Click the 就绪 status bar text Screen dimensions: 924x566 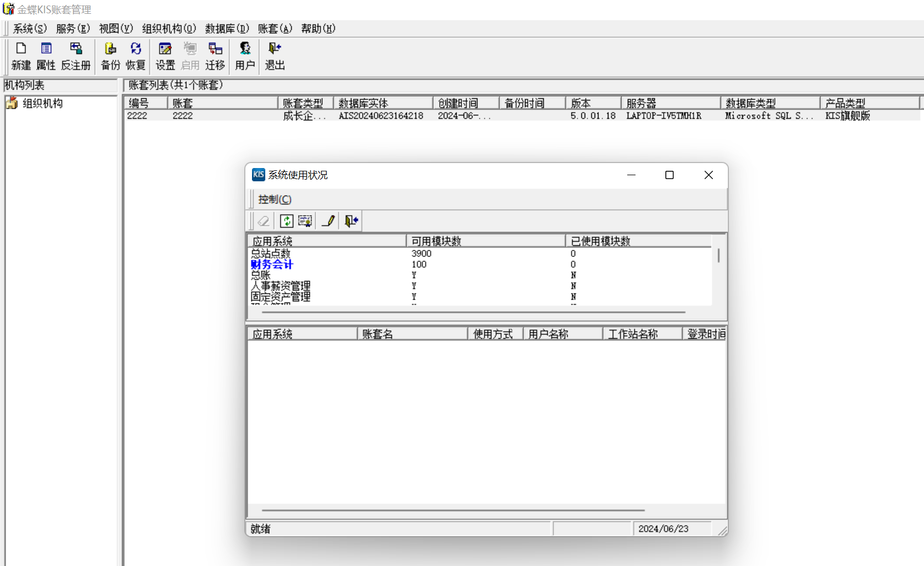point(260,528)
